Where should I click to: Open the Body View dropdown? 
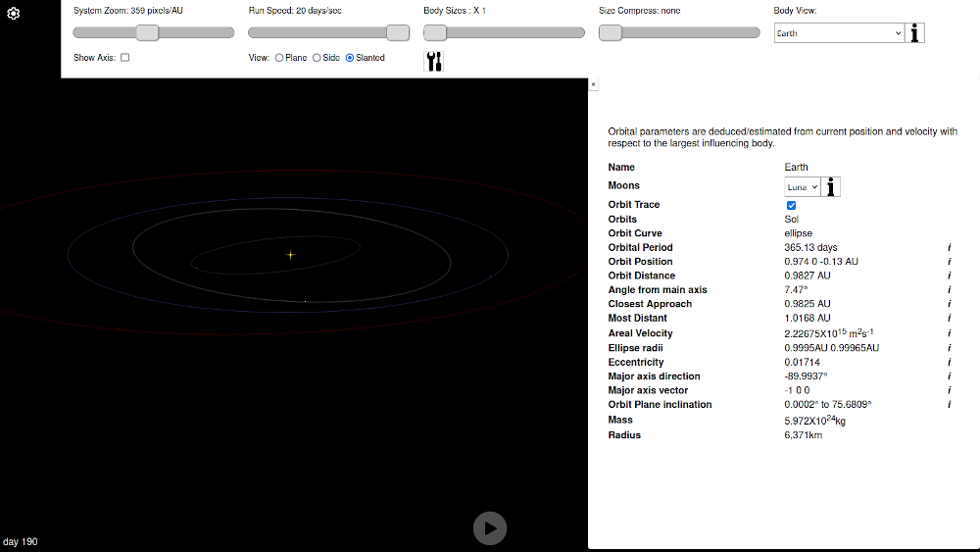[x=840, y=33]
